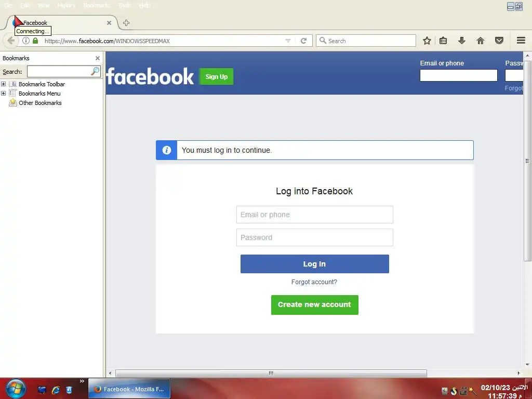Image resolution: width=532 pixels, height=399 pixels.
Task: Open the Windows Start orb
Action: point(16,389)
